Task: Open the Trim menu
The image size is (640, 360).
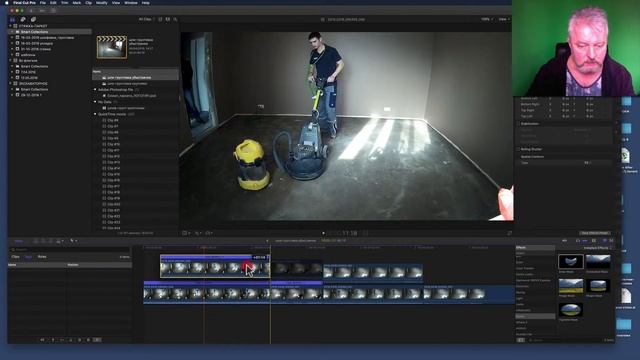Action: pos(64,2)
